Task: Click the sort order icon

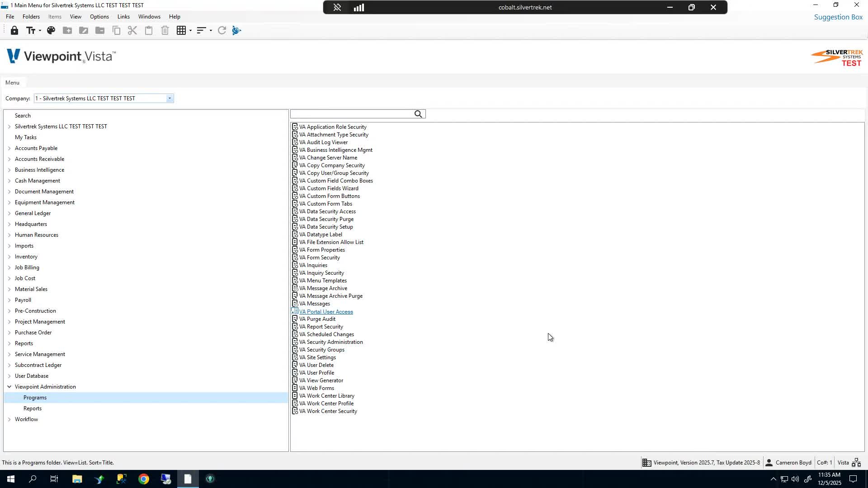Action: coord(202,31)
